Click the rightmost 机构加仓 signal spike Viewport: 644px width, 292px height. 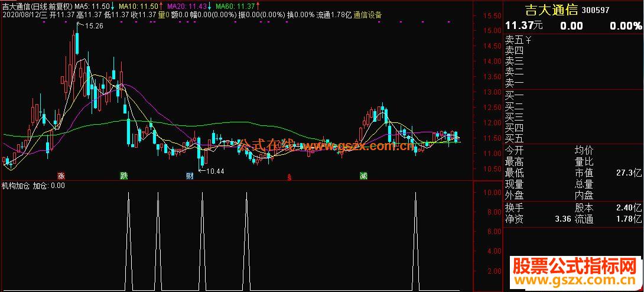415,242
